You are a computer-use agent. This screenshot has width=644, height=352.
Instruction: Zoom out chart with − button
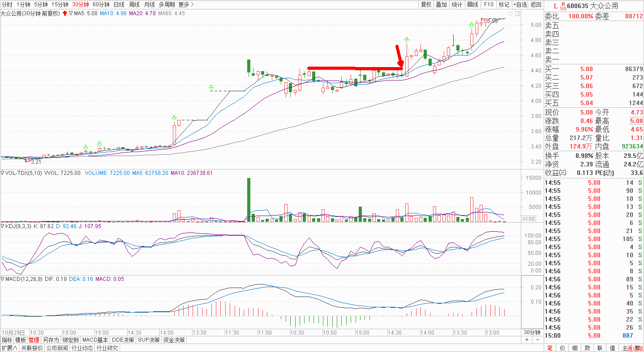pos(538,340)
